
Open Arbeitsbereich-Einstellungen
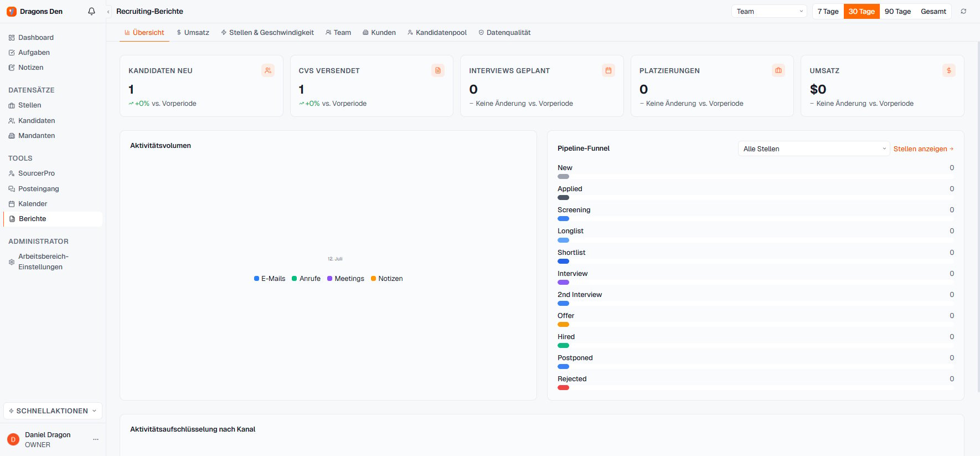[x=53, y=262]
